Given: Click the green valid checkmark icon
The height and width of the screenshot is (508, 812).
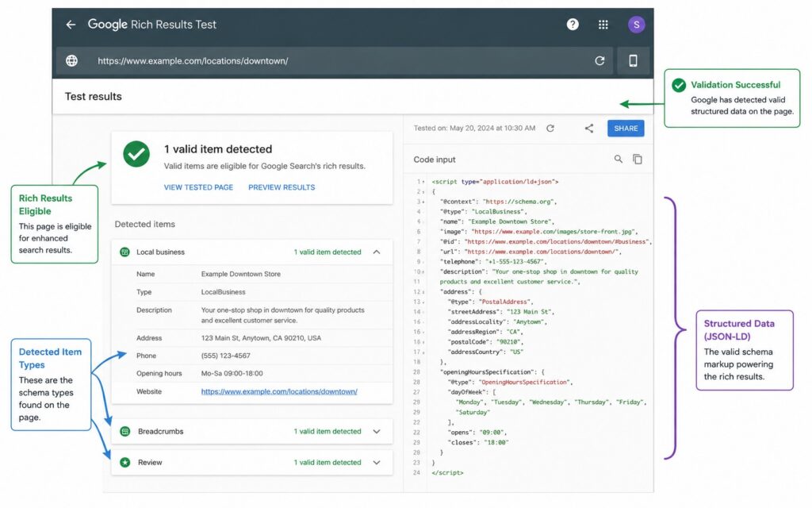Looking at the screenshot, I should click(x=136, y=154).
